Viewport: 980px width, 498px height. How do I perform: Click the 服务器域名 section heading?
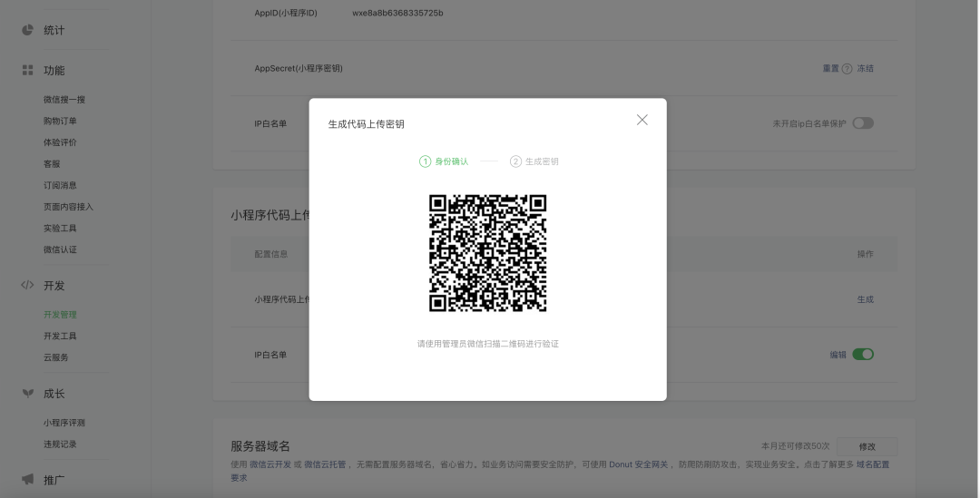pyautogui.click(x=260, y=446)
